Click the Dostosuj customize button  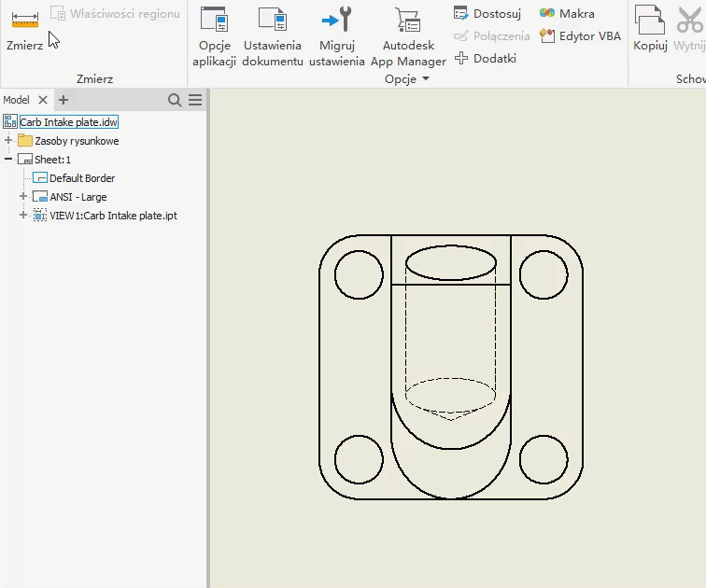point(487,14)
